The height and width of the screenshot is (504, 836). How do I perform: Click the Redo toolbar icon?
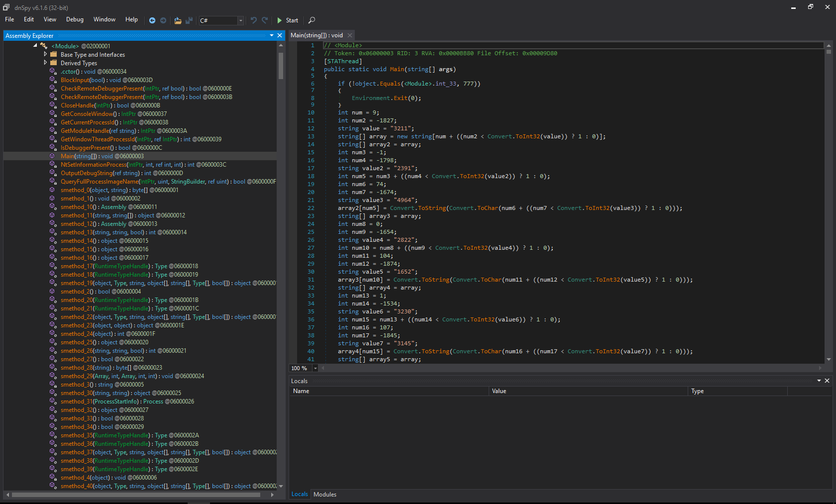[x=265, y=20]
